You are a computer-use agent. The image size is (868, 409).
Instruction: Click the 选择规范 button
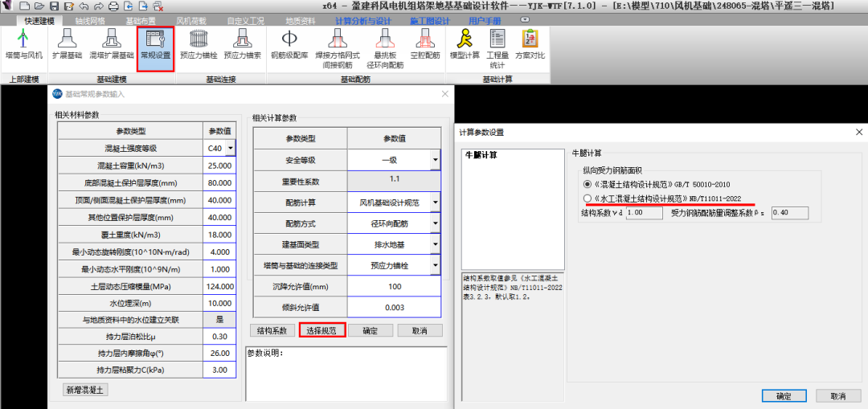click(323, 330)
